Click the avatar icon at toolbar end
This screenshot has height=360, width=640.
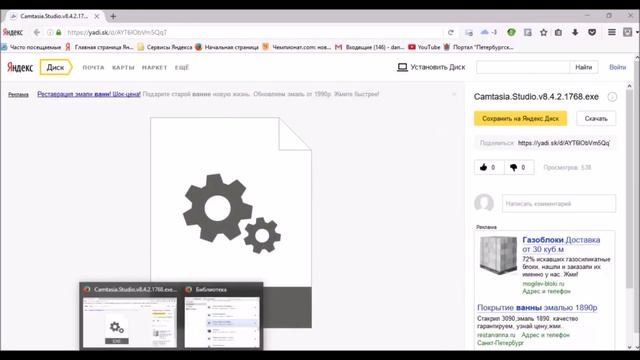tap(627, 32)
